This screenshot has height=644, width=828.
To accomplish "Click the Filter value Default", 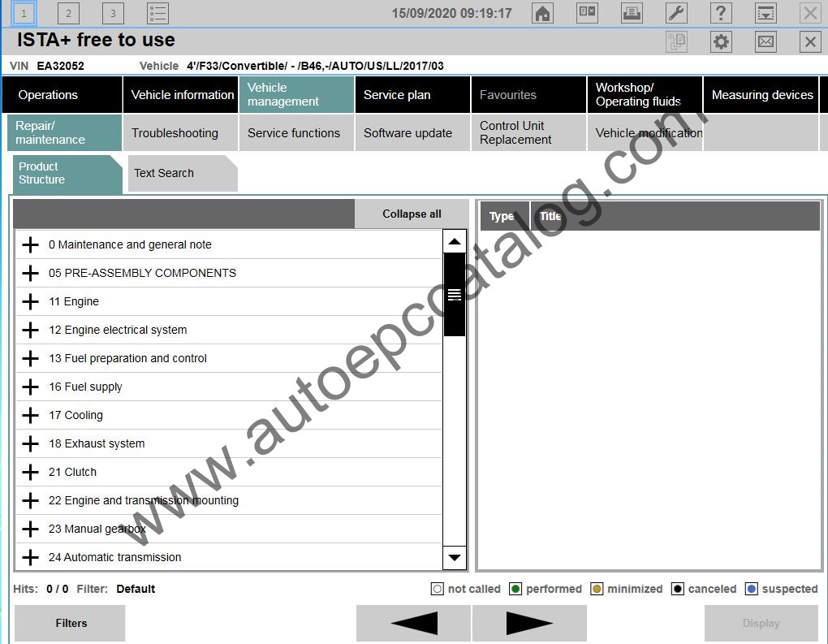I will 136,589.
